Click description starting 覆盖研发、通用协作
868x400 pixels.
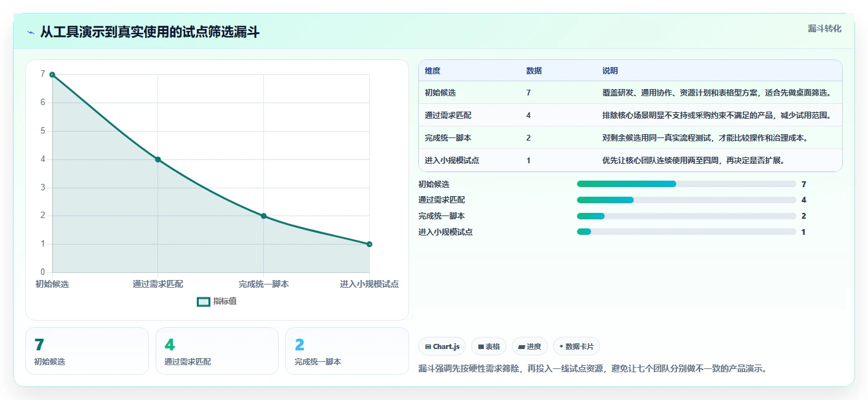coord(717,93)
